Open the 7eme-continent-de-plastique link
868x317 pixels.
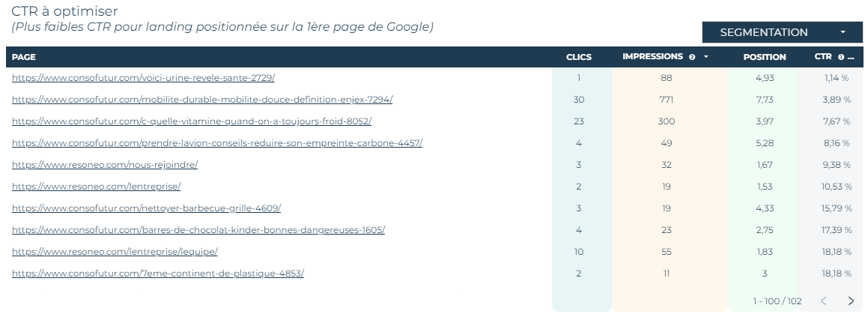[158, 274]
